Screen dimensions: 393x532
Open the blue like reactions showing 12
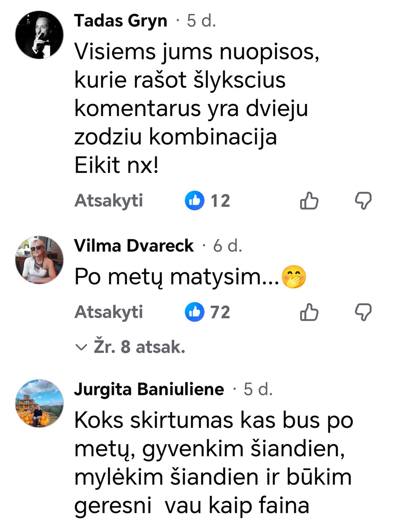pyautogui.click(x=207, y=201)
